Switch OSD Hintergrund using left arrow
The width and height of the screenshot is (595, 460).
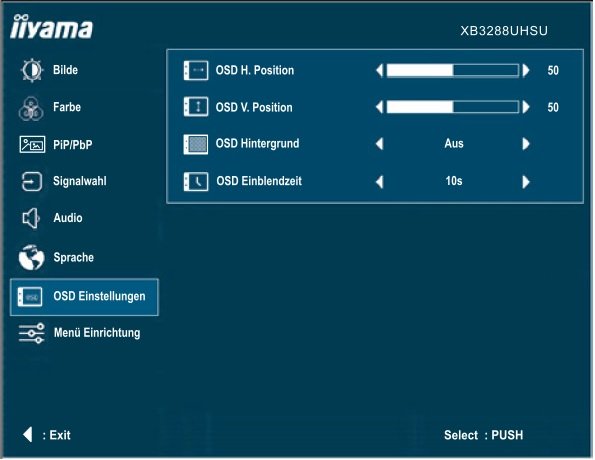pos(379,144)
